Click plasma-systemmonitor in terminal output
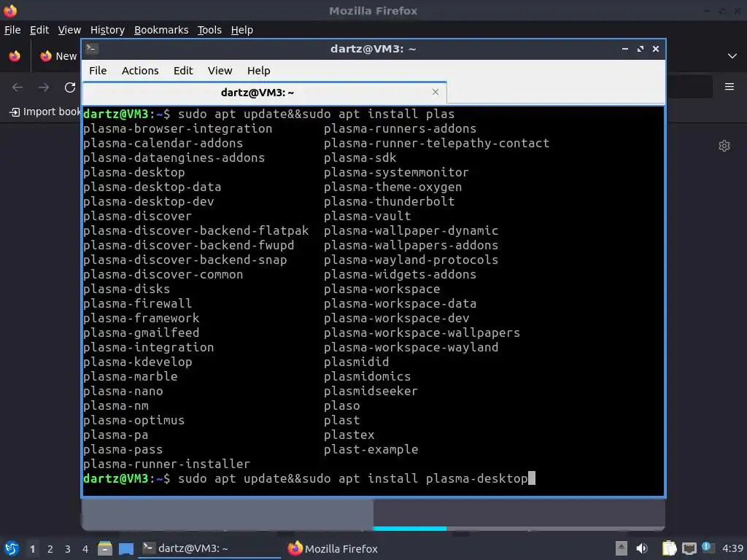The height and width of the screenshot is (560, 747). pyautogui.click(x=396, y=172)
